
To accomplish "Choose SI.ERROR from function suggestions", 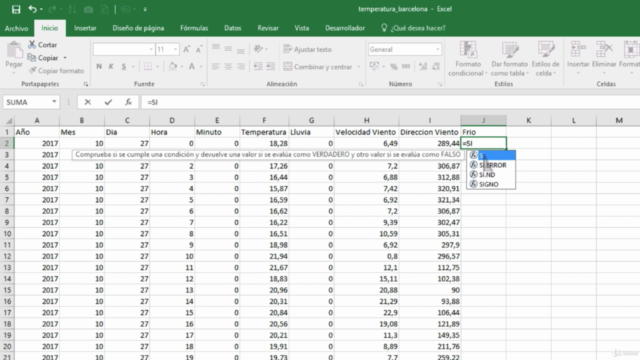I will pos(491,165).
